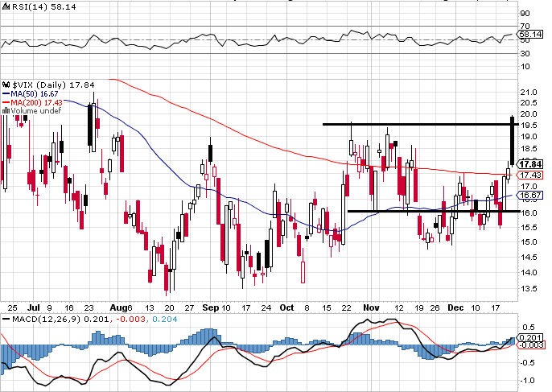552x392 pixels.
Task: Click the 17.0 price axis label
Action: tap(529, 186)
